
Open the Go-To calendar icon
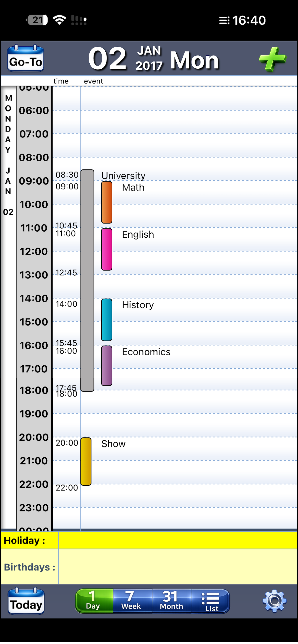[26, 58]
